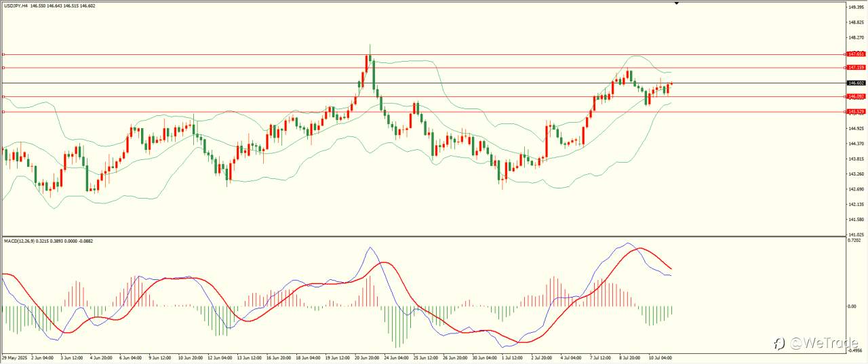Click the 144.925 price scale value
This screenshot has height=364, width=868.
856,128
